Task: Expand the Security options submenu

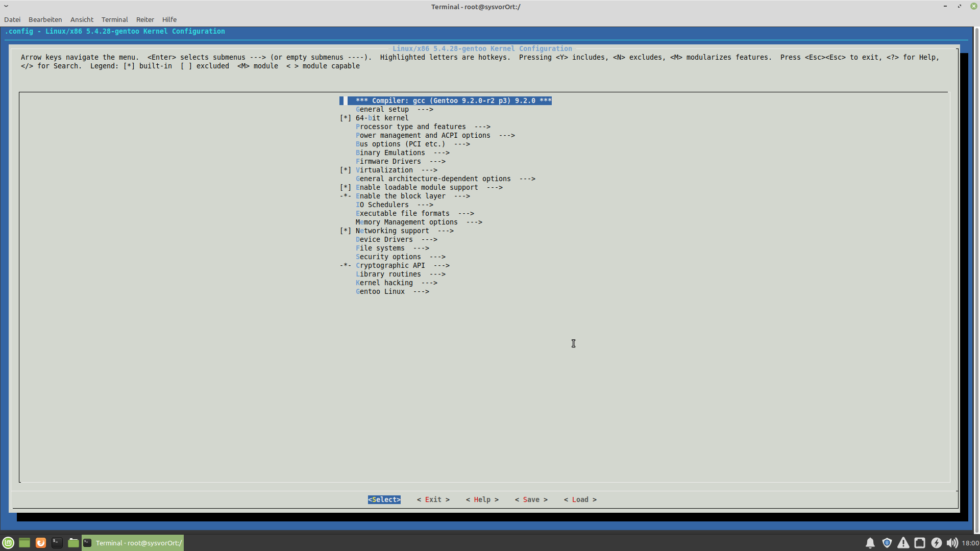Action: (x=400, y=257)
